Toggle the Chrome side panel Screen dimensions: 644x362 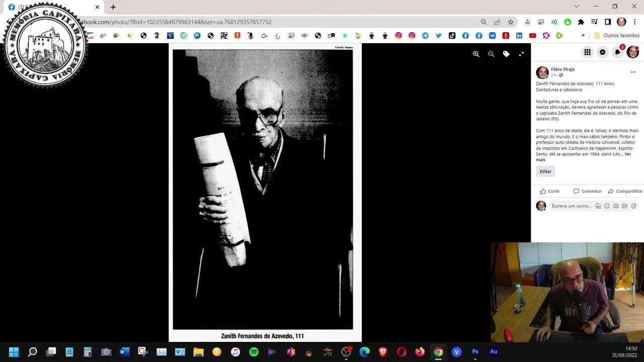[x=608, y=22]
